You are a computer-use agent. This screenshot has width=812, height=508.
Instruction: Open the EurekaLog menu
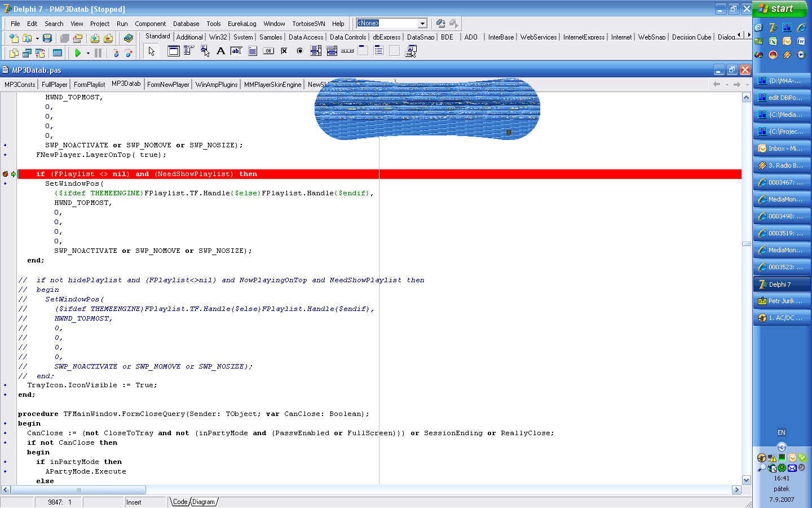(241, 24)
